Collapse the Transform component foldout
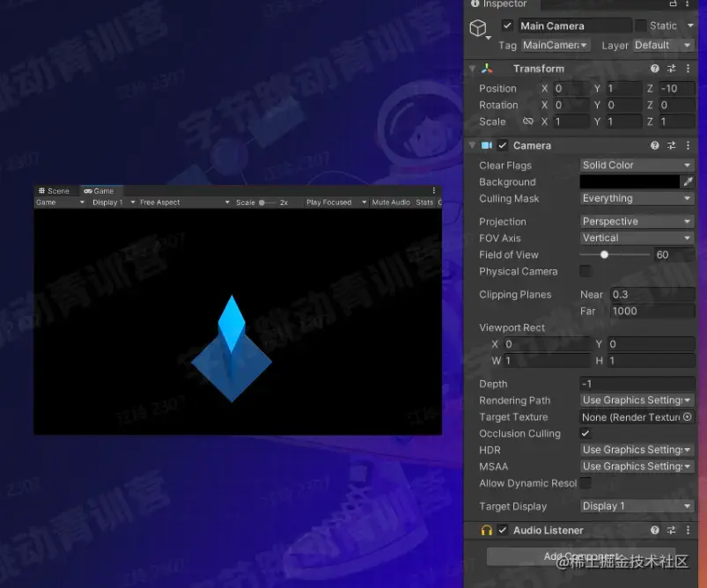Screen dimensions: 707x588 click(x=472, y=69)
